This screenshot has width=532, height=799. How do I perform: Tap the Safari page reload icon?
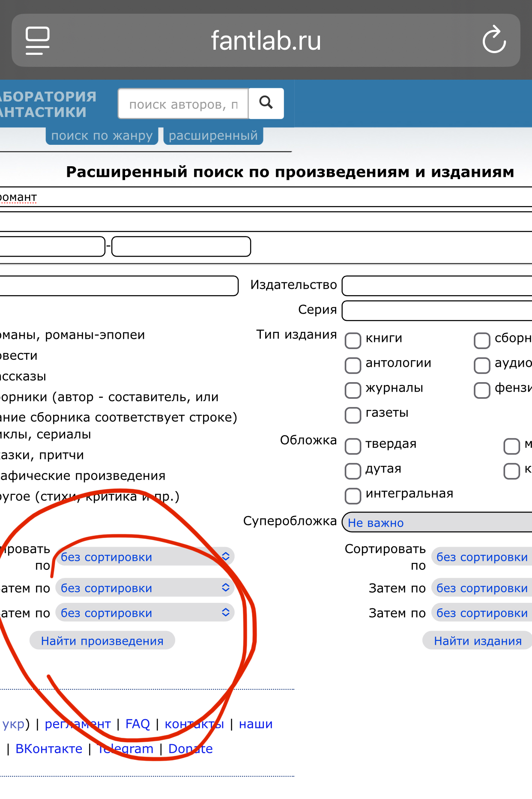(x=494, y=40)
